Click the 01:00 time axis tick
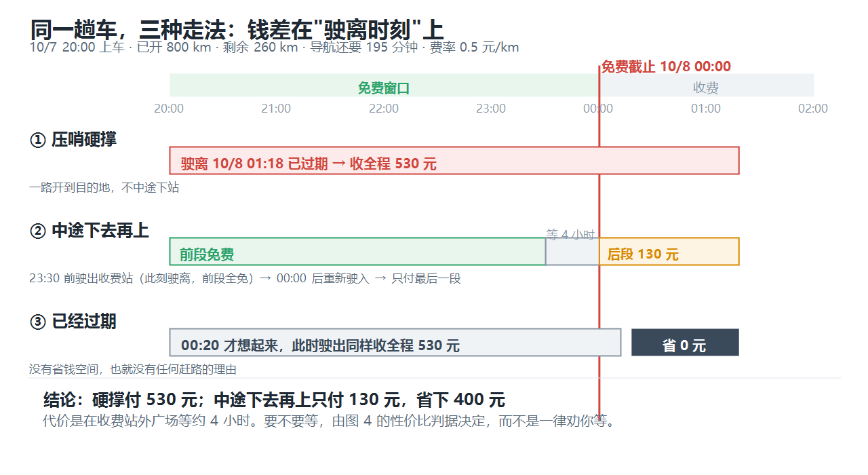868x475 pixels. tap(706, 109)
